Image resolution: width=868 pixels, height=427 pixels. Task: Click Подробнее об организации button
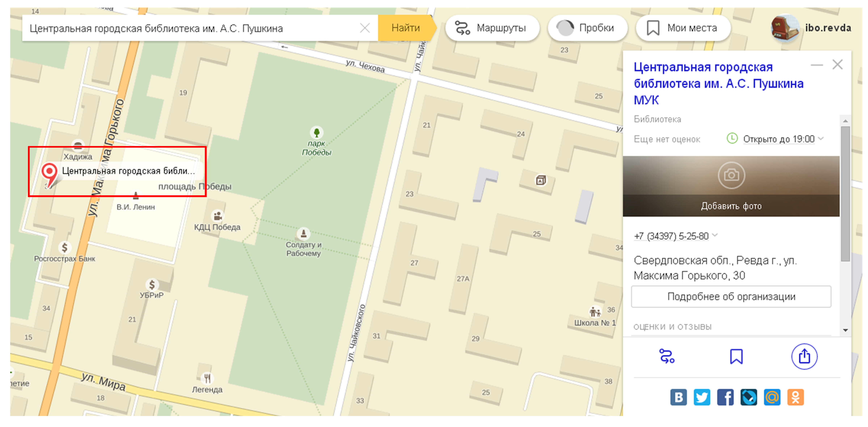click(x=731, y=296)
